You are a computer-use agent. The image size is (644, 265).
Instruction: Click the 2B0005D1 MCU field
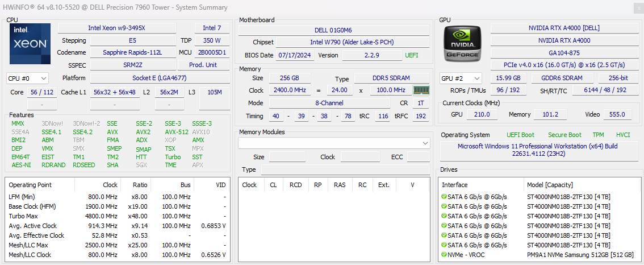tap(212, 52)
